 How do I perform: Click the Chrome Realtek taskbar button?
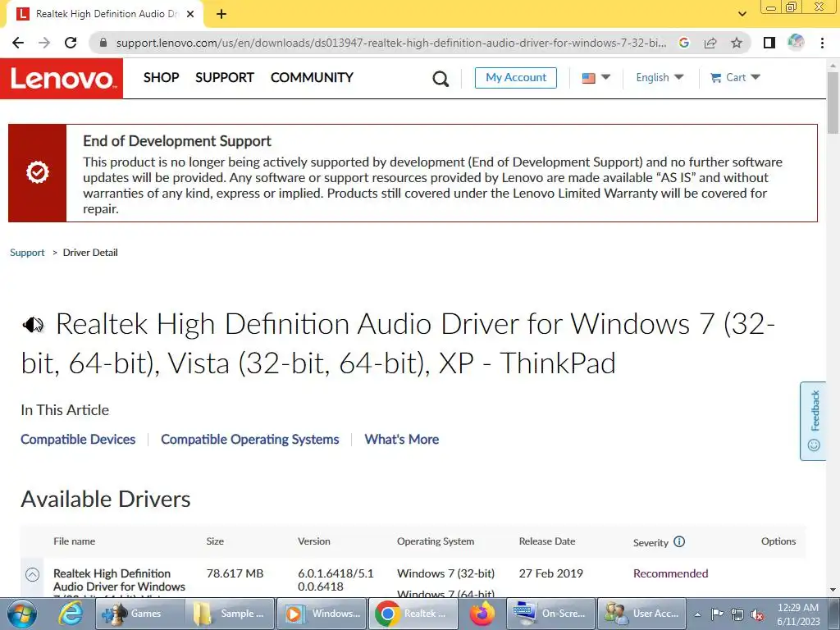(x=413, y=614)
